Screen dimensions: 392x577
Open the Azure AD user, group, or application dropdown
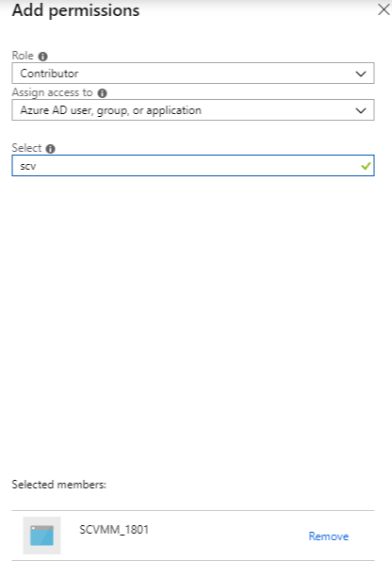coord(193,110)
